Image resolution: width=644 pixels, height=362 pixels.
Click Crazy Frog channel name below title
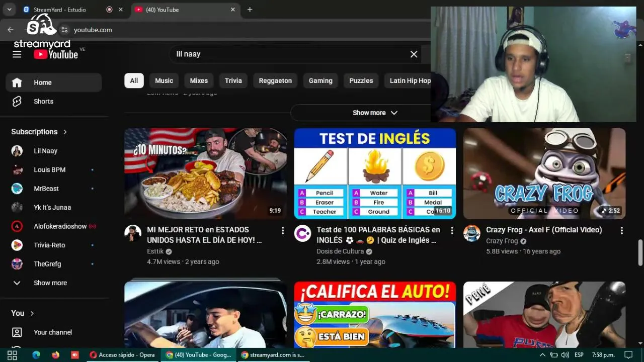click(x=502, y=241)
